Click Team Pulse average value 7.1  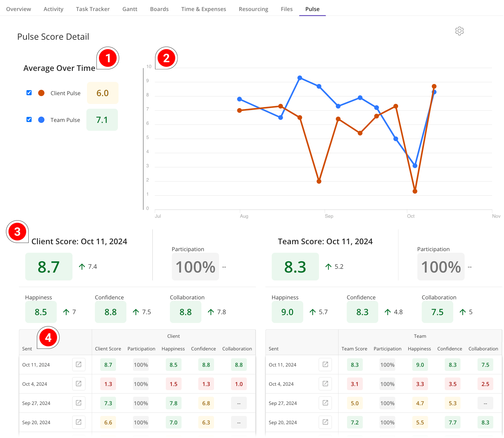coord(102,120)
